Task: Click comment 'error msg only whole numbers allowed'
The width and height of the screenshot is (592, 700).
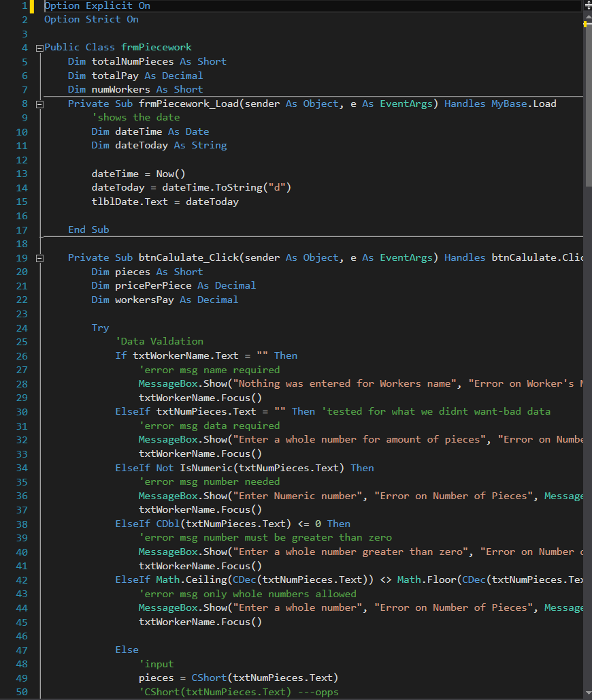Action: point(248,594)
